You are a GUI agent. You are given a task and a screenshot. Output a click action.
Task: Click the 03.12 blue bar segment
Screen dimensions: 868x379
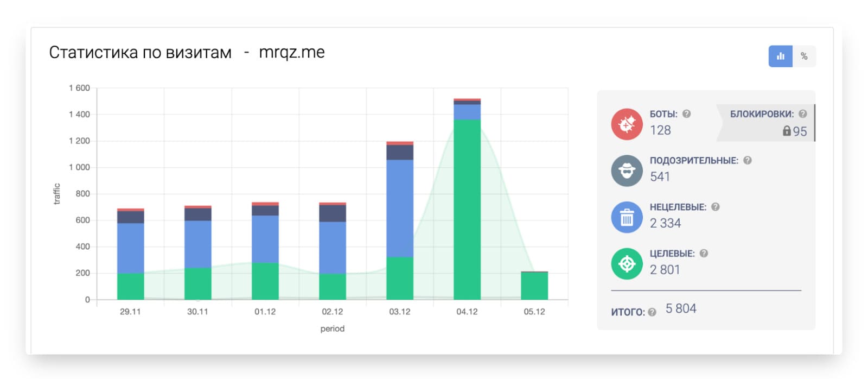point(400,209)
